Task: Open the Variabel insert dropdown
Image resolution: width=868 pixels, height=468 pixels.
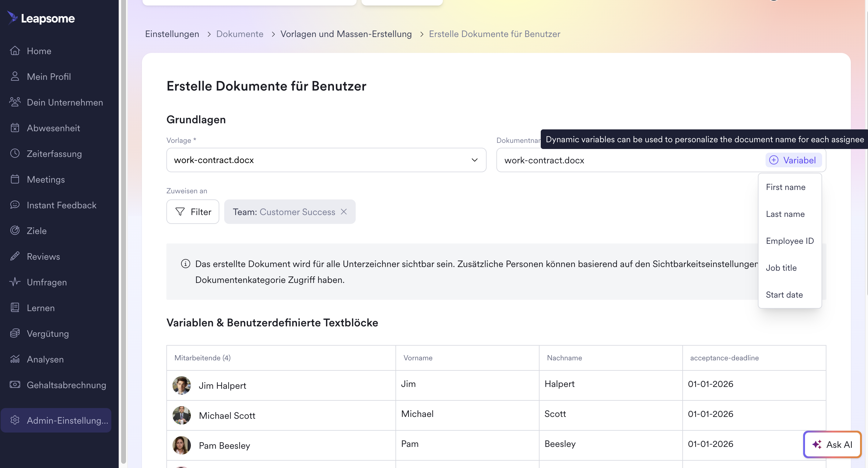Action: tap(793, 160)
